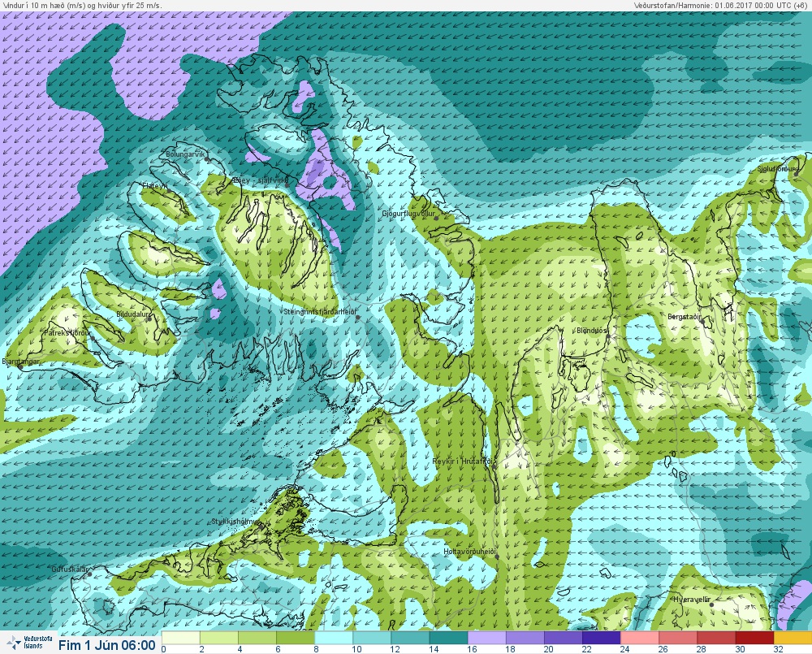This screenshot has height=654, width=812.
Task: Click the Flateyri station label
Action: coord(154,185)
